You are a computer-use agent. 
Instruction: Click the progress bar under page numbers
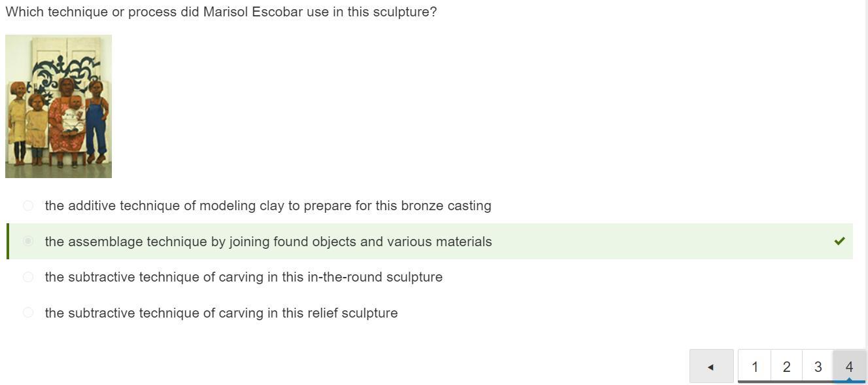tap(802, 382)
